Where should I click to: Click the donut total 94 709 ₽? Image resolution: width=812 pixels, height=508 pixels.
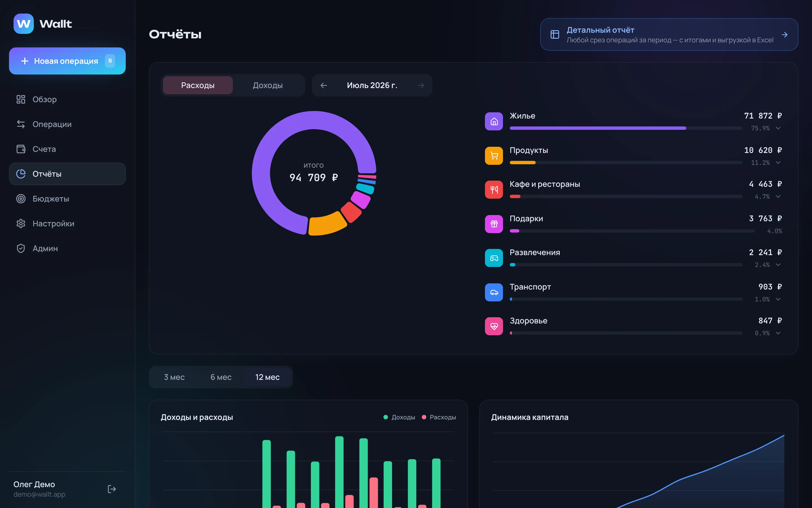point(314,178)
